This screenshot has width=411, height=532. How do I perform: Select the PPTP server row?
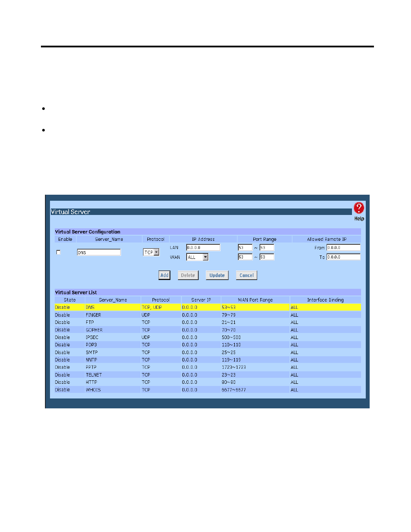pos(208,367)
